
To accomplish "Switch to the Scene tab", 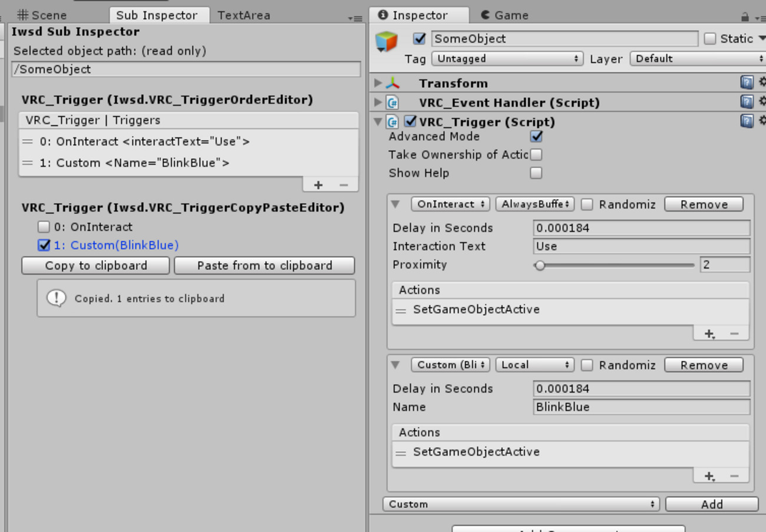I will [42, 15].
